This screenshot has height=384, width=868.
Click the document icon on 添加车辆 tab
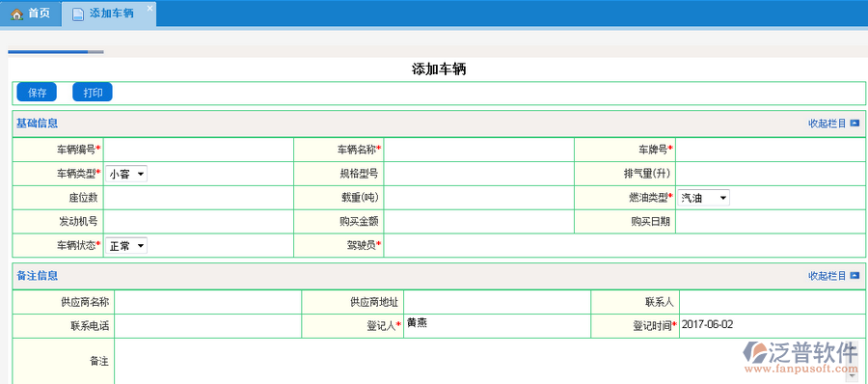(78, 14)
